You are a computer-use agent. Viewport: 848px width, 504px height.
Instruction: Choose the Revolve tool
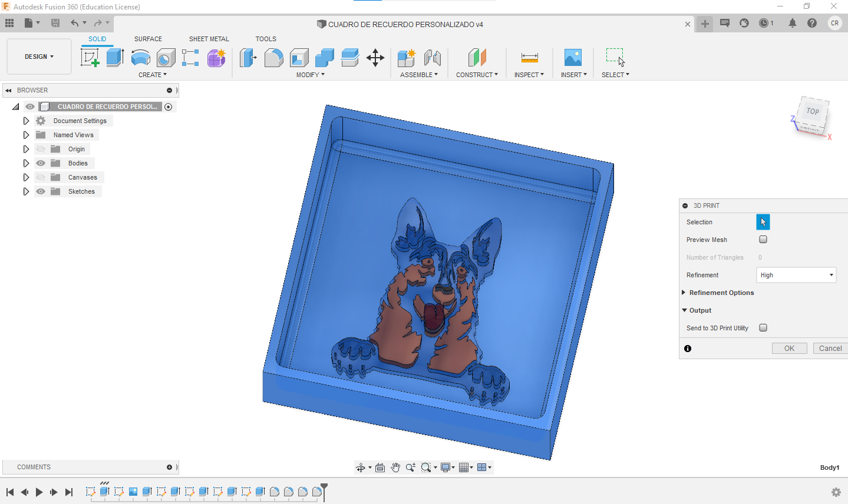pos(140,58)
